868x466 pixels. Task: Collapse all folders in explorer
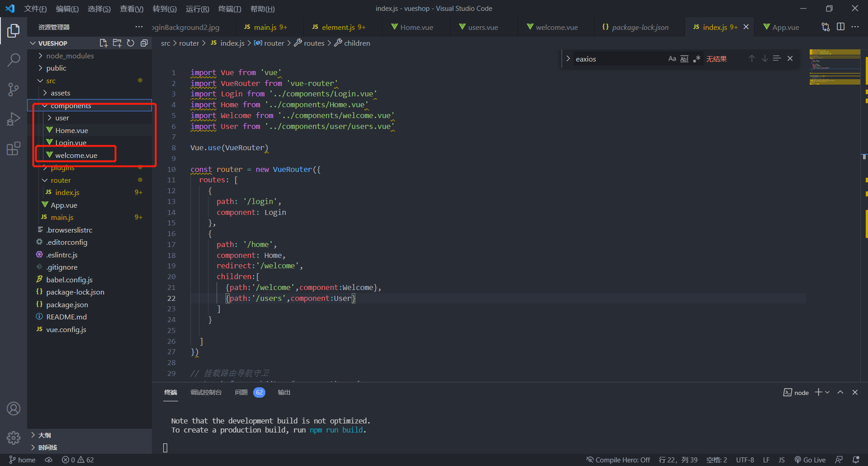(144, 43)
